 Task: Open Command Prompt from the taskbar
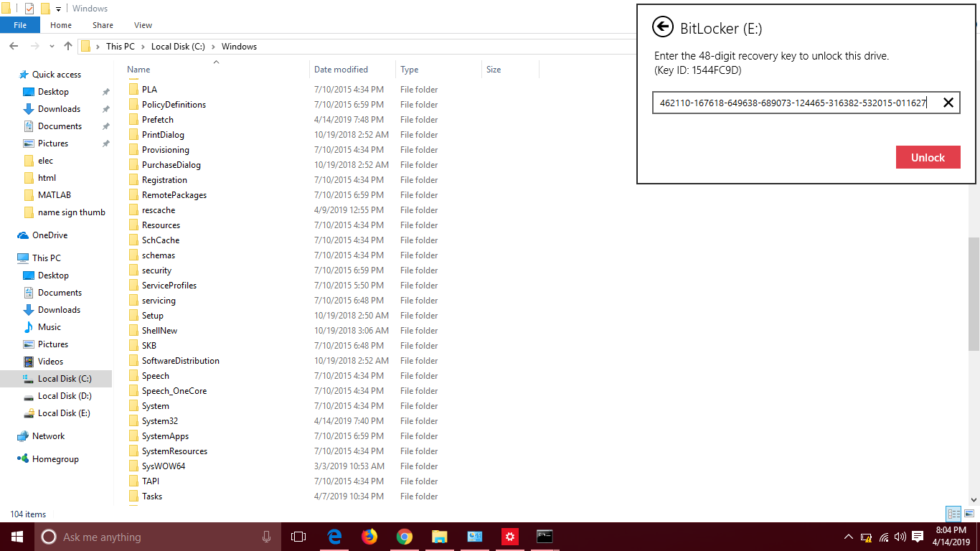pyautogui.click(x=545, y=537)
